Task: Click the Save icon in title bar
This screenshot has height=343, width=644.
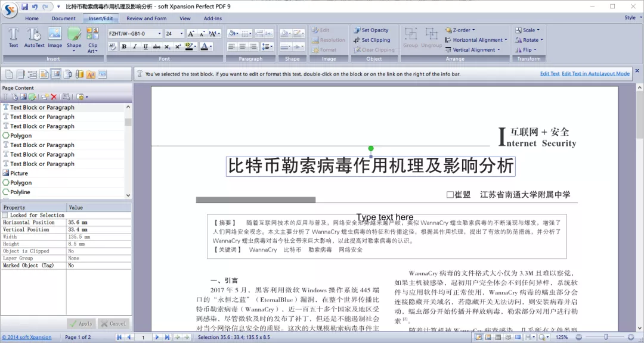Action: click(x=24, y=7)
